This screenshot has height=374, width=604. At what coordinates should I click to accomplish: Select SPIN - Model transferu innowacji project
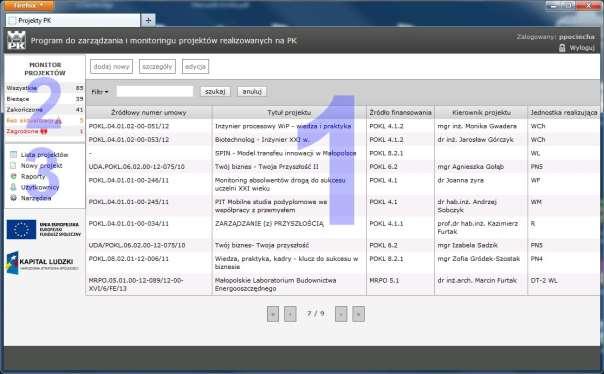point(342,153)
